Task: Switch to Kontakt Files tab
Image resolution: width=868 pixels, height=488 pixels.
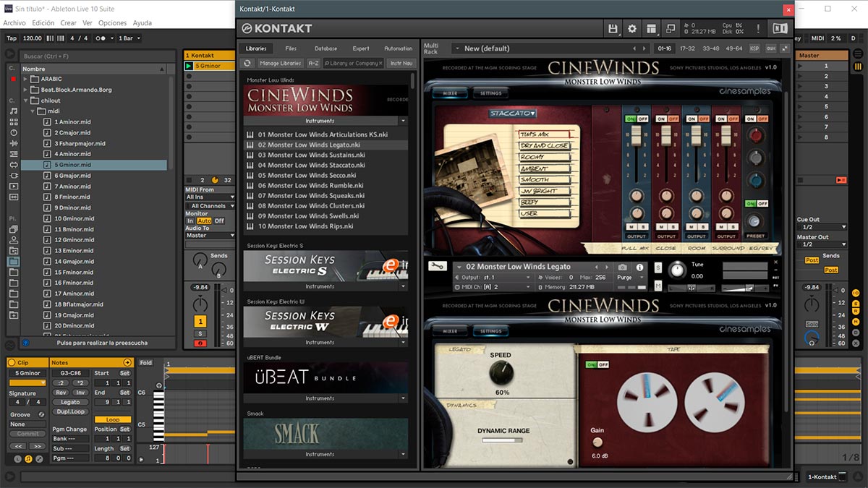Action: point(291,48)
